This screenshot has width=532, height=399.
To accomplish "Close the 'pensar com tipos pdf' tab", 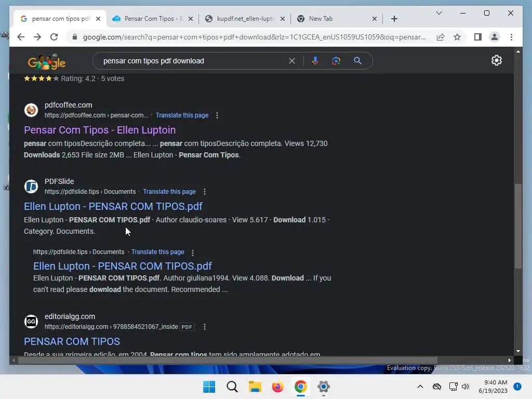I will [98, 19].
